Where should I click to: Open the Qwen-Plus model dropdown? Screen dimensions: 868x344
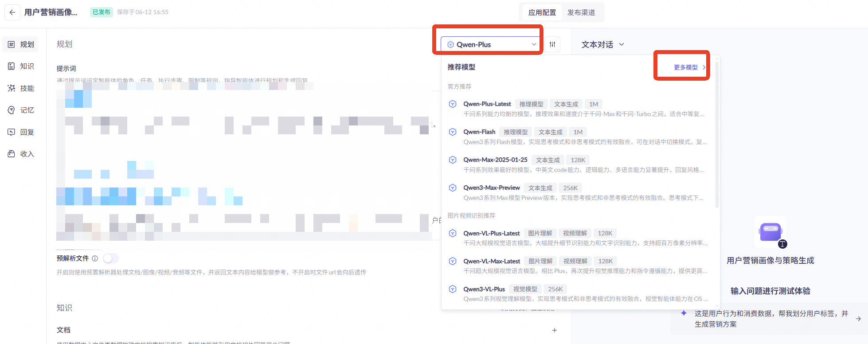click(490, 44)
